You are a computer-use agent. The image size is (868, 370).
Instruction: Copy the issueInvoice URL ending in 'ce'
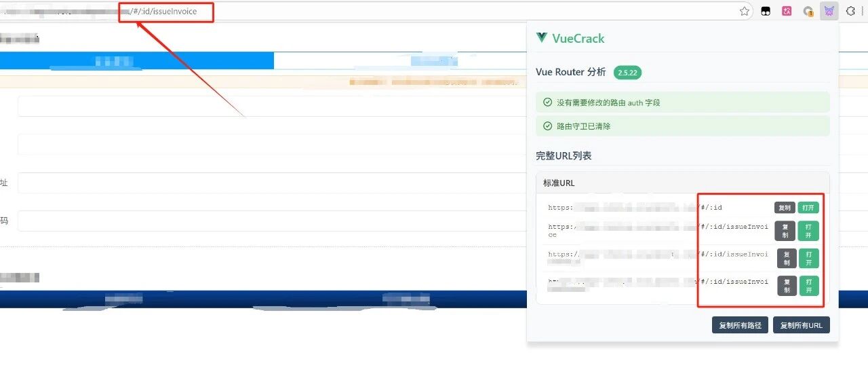[786, 231]
